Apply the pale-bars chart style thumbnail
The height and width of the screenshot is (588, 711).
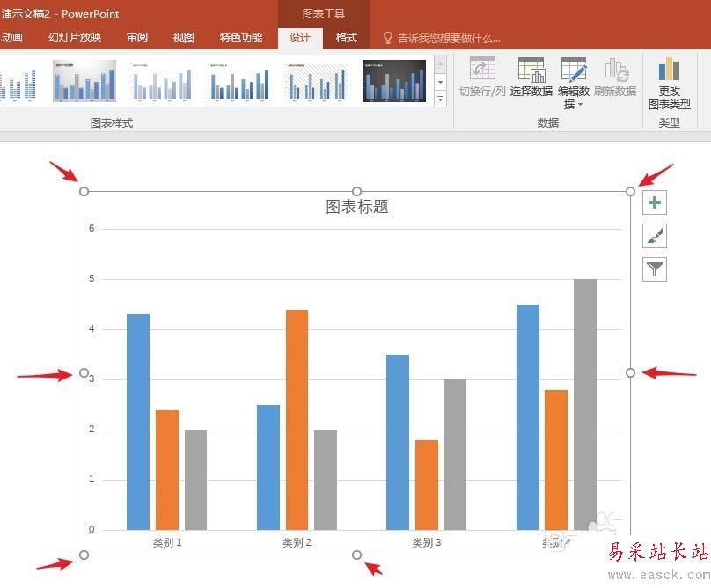click(x=162, y=82)
